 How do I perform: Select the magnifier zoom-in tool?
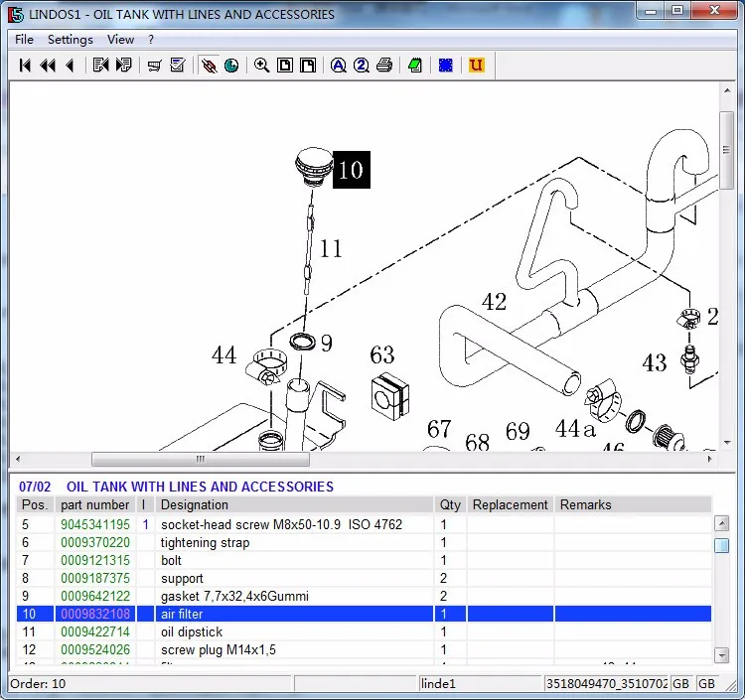pyautogui.click(x=262, y=66)
